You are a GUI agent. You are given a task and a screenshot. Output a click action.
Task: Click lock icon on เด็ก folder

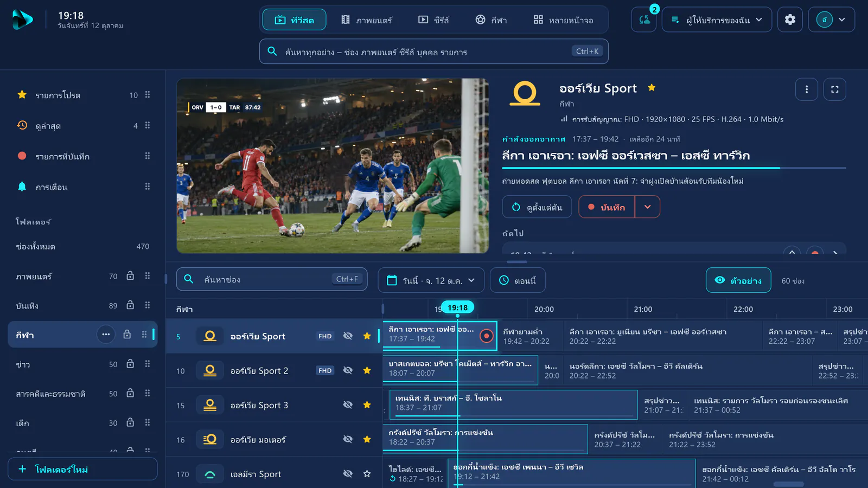[x=130, y=422]
